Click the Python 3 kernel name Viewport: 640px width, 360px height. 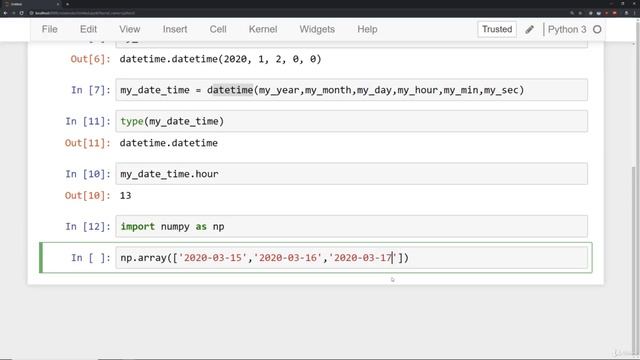pyautogui.click(x=567, y=29)
